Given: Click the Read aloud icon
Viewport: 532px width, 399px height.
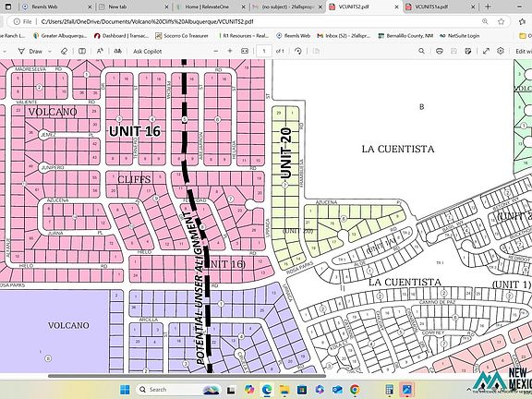Looking at the screenshot, I should [x=100, y=51].
